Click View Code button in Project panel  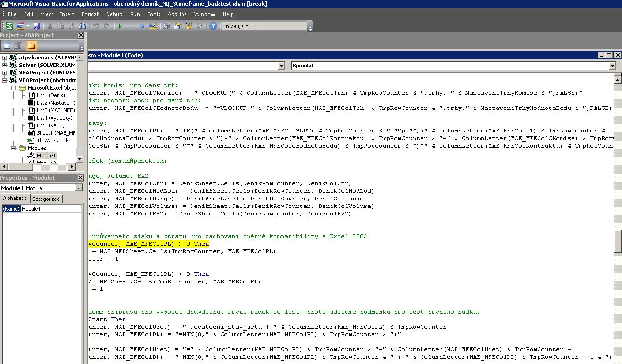click(8, 46)
